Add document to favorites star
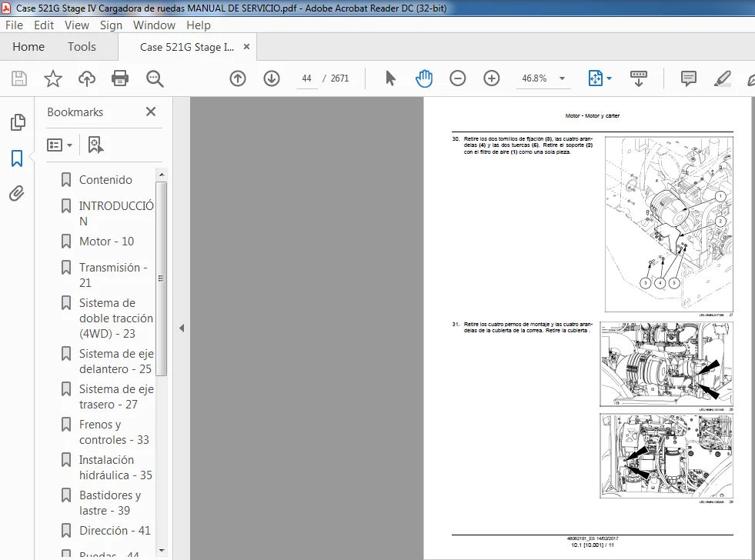755x560 pixels. pyautogui.click(x=53, y=78)
